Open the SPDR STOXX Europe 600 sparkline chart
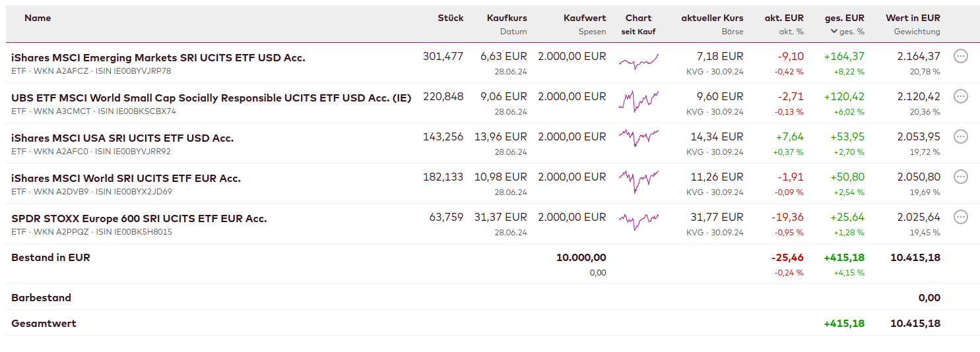980x352 pixels. click(x=638, y=220)
